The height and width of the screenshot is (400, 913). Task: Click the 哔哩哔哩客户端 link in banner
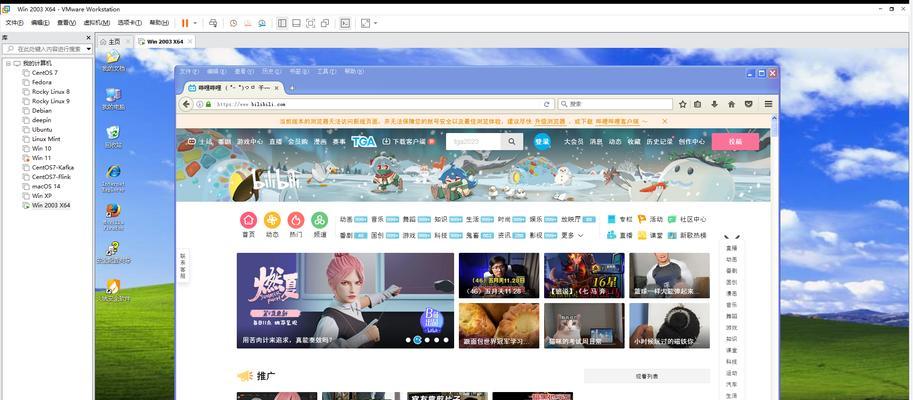pos(618,121)
